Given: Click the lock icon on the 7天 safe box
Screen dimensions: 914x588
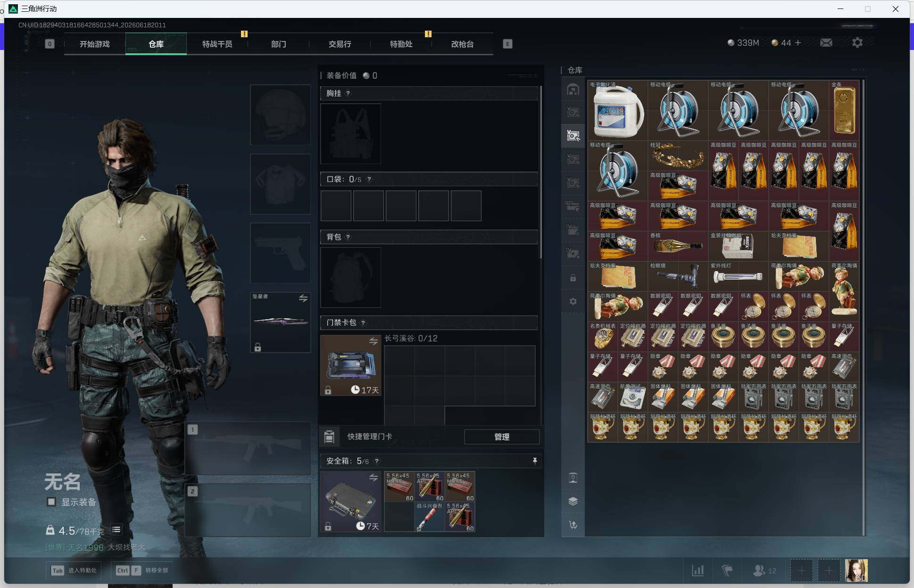Looking at the screenshot, I should (328, 526).
